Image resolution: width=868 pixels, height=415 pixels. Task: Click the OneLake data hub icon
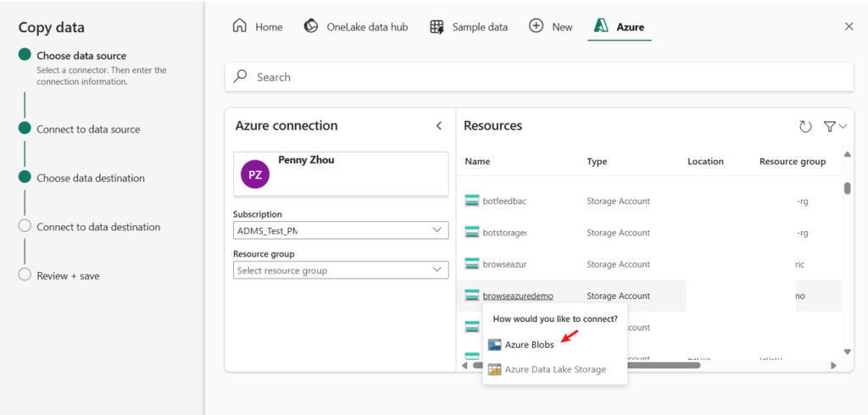click(x=311, y=26)
